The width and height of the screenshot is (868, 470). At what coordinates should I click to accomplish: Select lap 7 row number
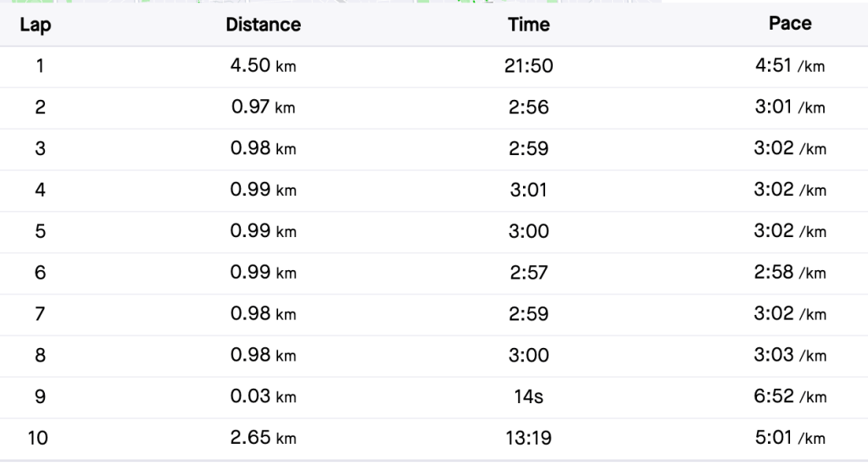pyautogui.click(x=40, y=313)
